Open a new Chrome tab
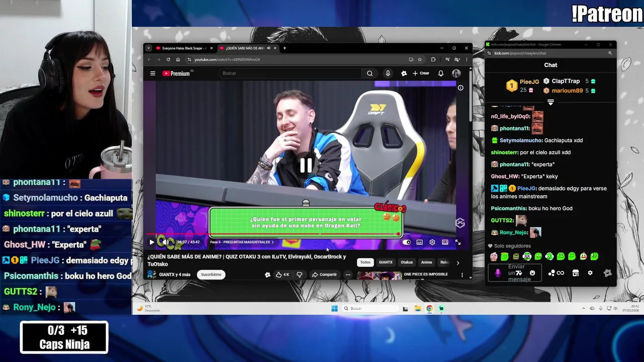The image size is (644, 362). (x=284, y=48)
